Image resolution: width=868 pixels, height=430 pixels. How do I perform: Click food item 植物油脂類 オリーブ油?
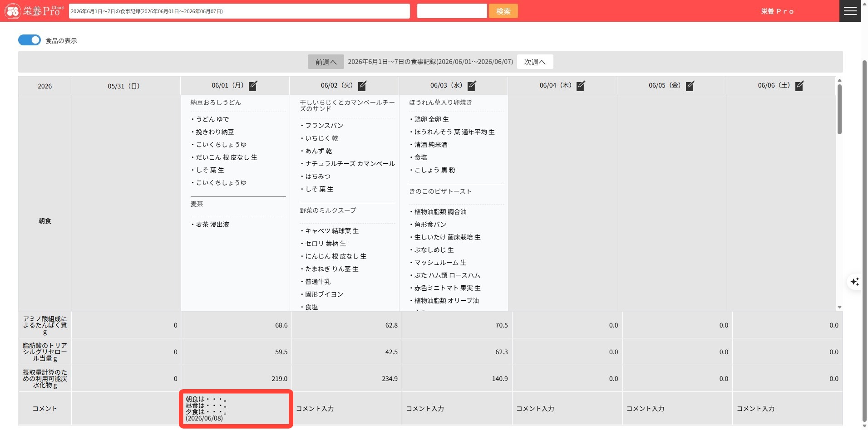(x=447, y=301)
